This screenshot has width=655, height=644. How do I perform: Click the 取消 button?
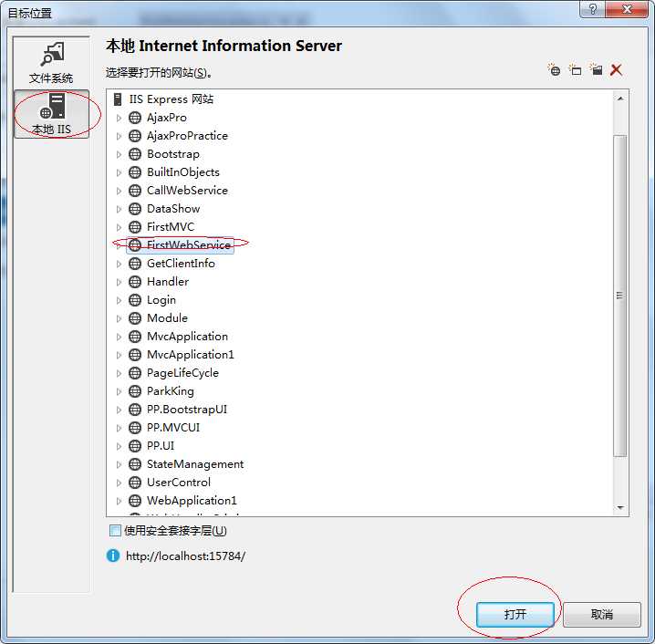coord(601,614)
